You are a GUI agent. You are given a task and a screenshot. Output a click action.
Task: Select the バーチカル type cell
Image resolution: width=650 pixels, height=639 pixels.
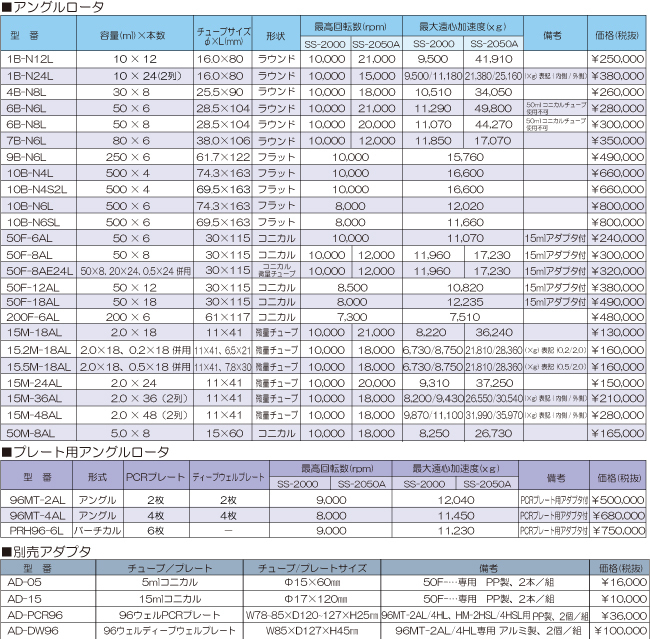click(97, 531)
